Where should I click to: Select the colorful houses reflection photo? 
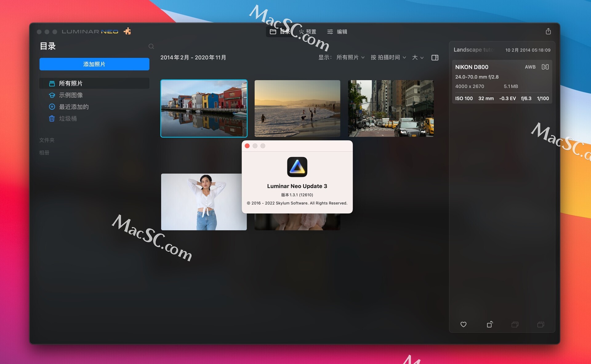click(204, 108)
